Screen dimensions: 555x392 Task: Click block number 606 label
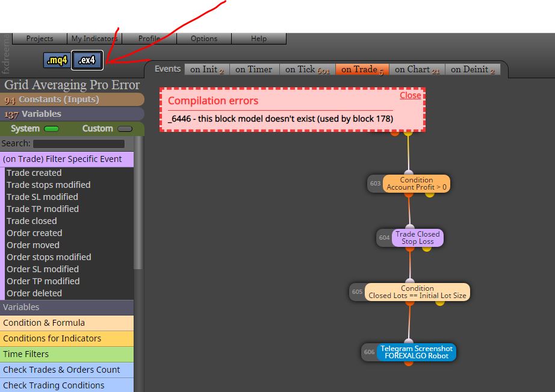[x=369, y=352]
